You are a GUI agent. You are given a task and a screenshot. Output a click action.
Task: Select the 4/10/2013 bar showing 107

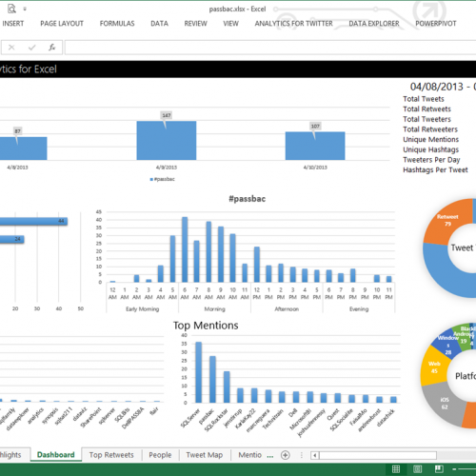point(315,146)
